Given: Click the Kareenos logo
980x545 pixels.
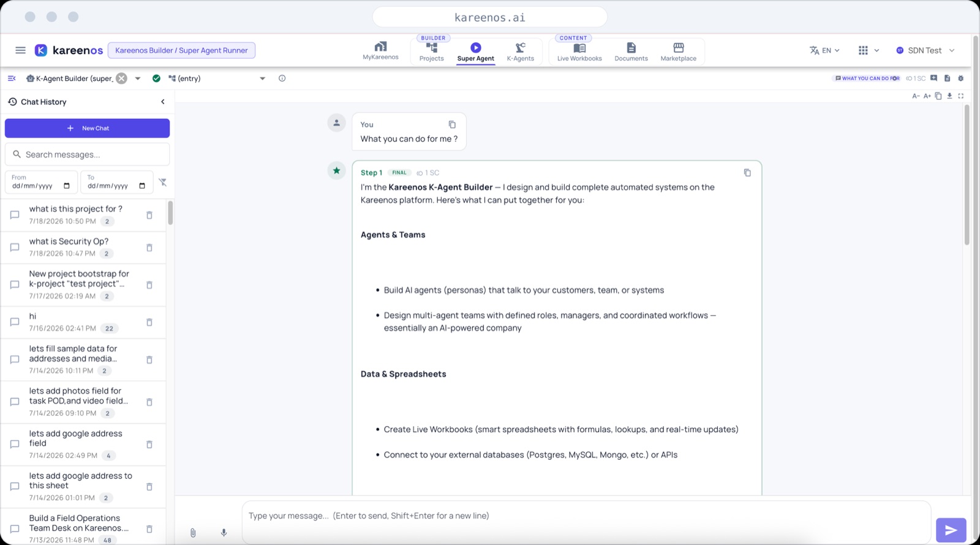Looking at the screenshot, I should (69, 50).
